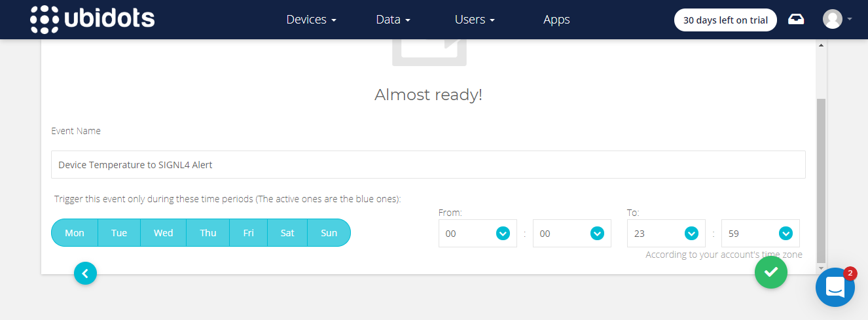Expand the To hour dropdown

pos(666,234)
